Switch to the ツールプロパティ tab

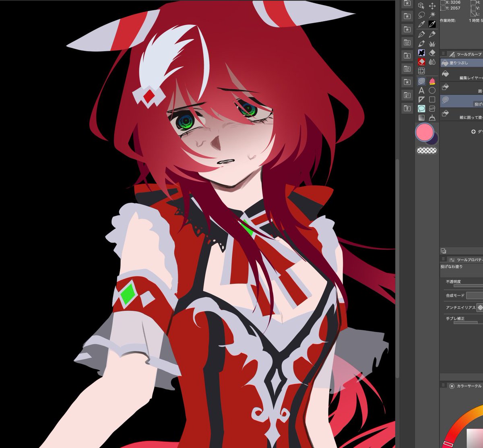click(466, 259)
